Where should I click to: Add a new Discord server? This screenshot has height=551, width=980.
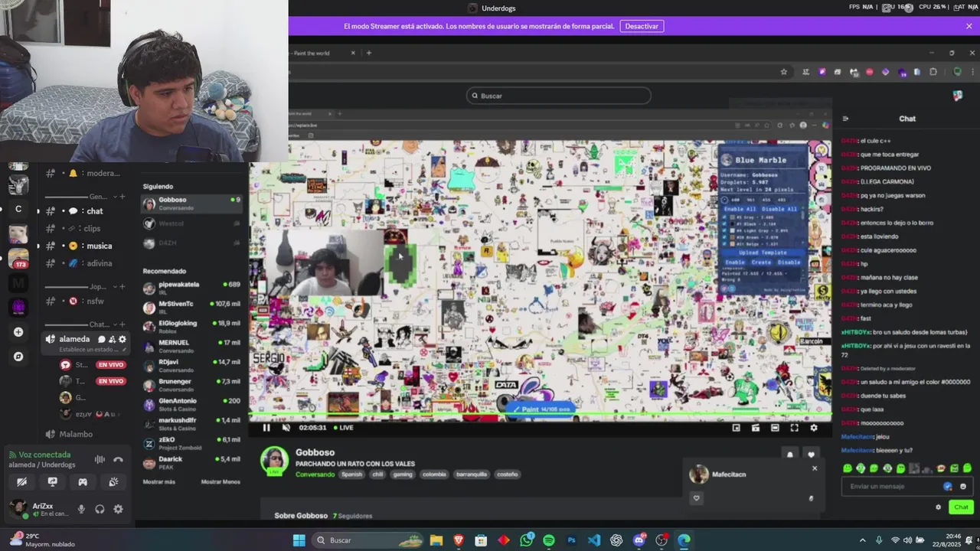(18, 332)
